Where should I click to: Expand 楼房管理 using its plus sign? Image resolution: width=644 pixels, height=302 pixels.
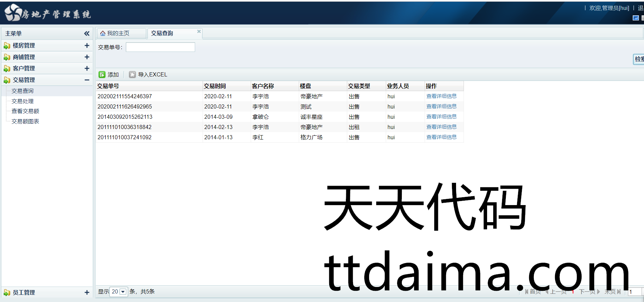[x=87, y=46]
